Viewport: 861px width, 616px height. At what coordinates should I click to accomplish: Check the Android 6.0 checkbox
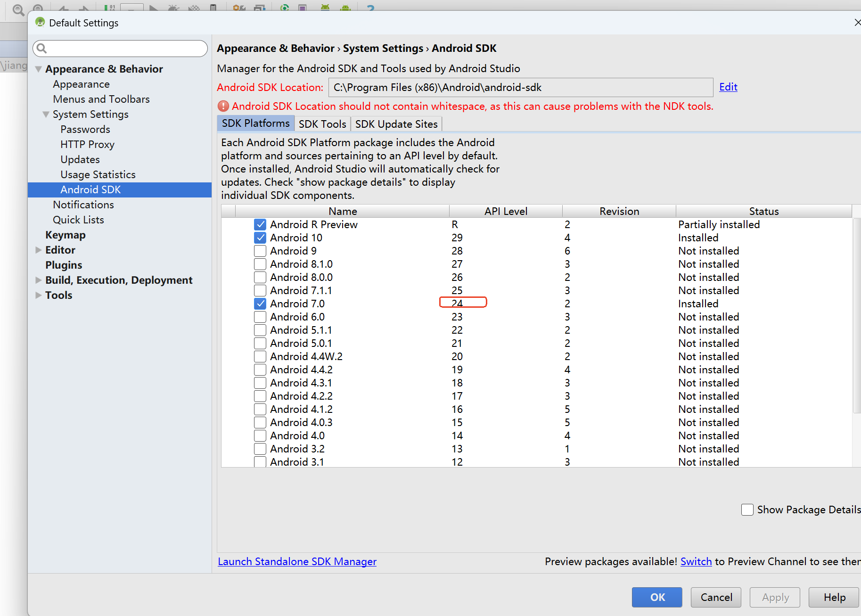(260, 317)
